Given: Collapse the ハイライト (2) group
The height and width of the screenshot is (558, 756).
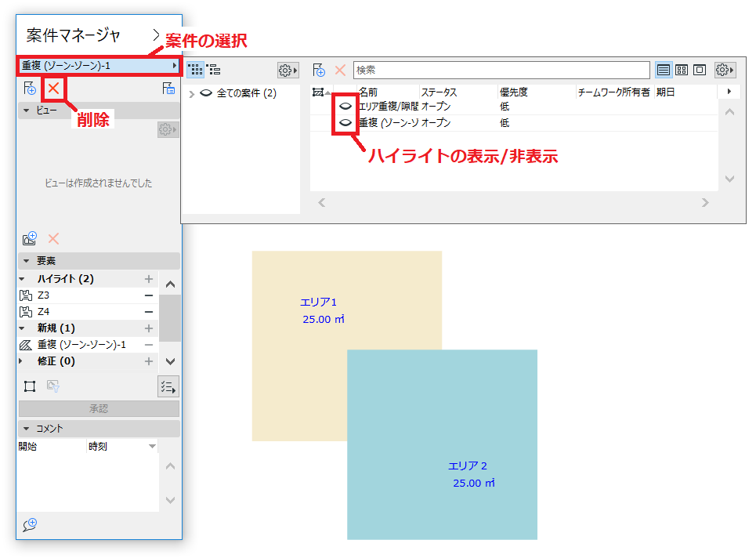Looking at the screenshot, I should coord(22,279).
